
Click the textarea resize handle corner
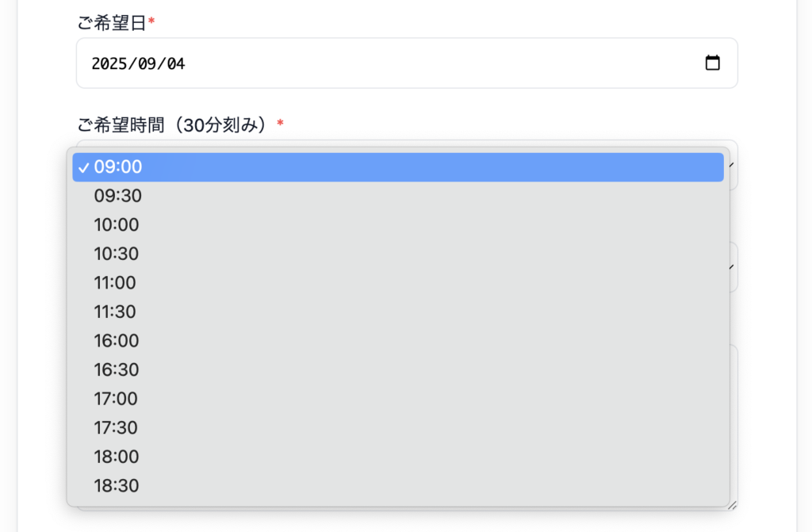(732, 506)
